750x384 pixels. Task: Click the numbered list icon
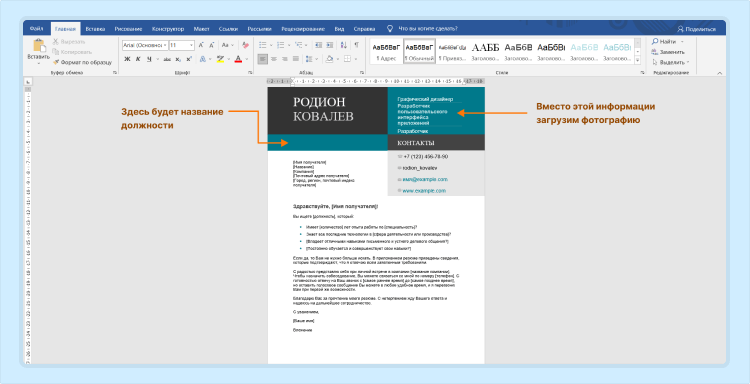pos(281,45)
